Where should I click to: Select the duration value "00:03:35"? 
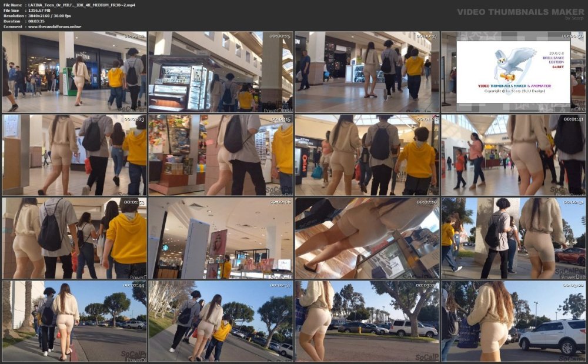[36, 21]
